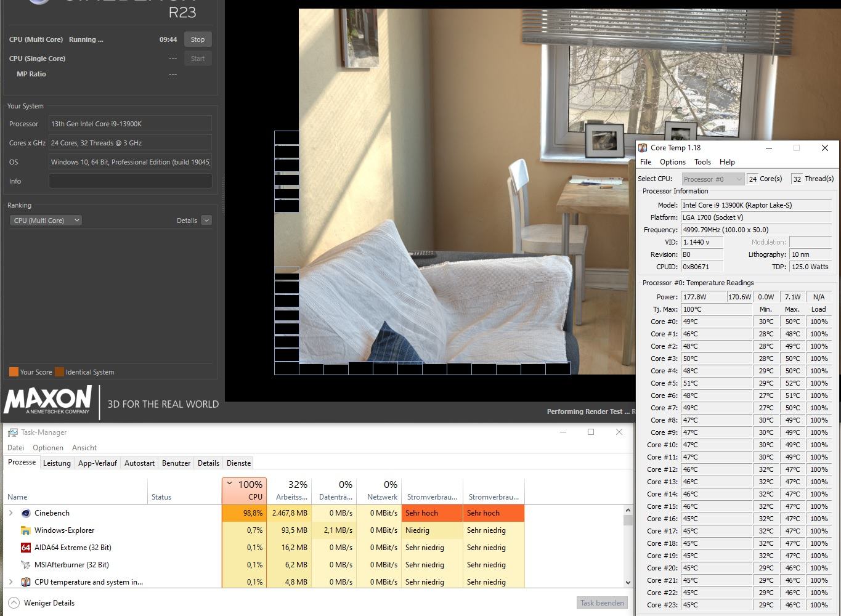Sort processes by Name column
Image resolution: width=841 pixels, height=616 pixels.
coord(76,491)
